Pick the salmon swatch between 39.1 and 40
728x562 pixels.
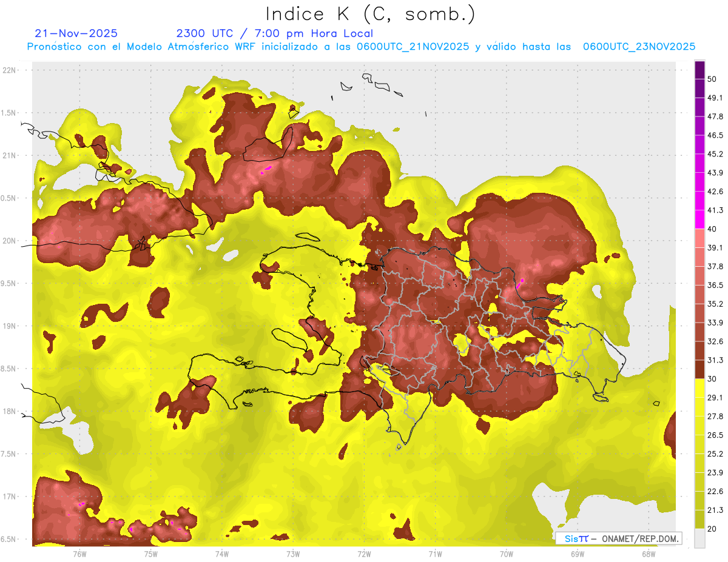699,238
